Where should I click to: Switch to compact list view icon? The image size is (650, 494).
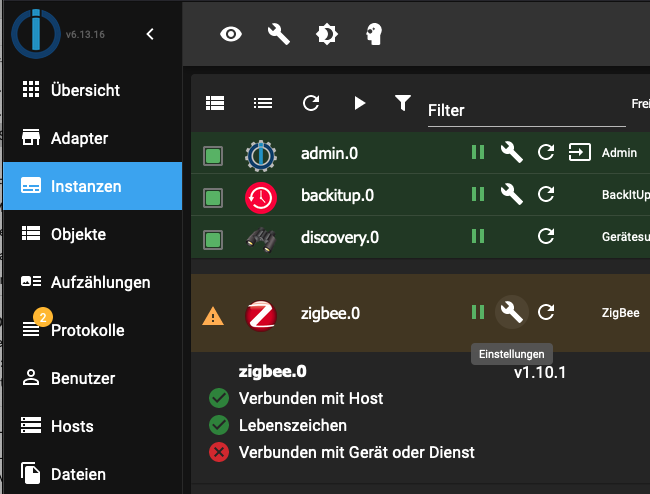[x=263, y=103]
